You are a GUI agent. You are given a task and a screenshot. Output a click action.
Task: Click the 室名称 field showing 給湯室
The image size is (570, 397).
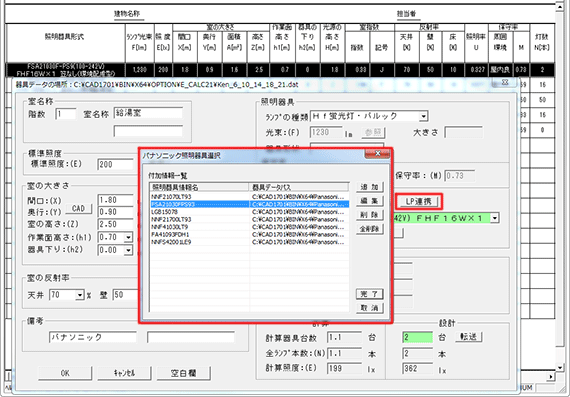pos(148,113)
